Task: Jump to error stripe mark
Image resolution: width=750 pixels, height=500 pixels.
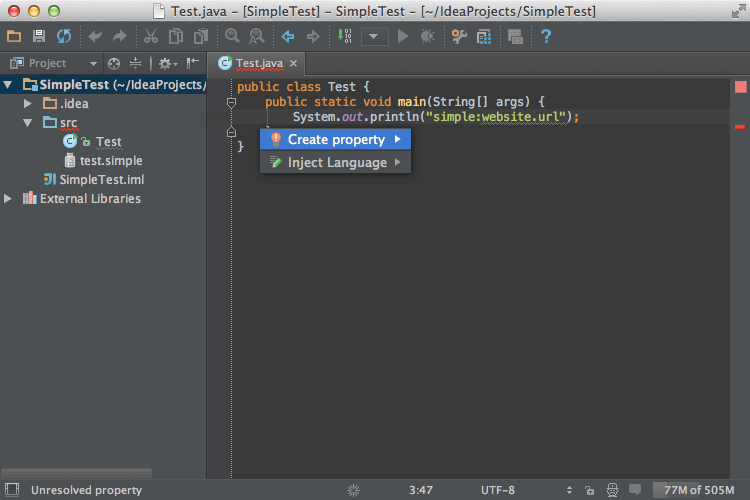Action: [740, 127]
